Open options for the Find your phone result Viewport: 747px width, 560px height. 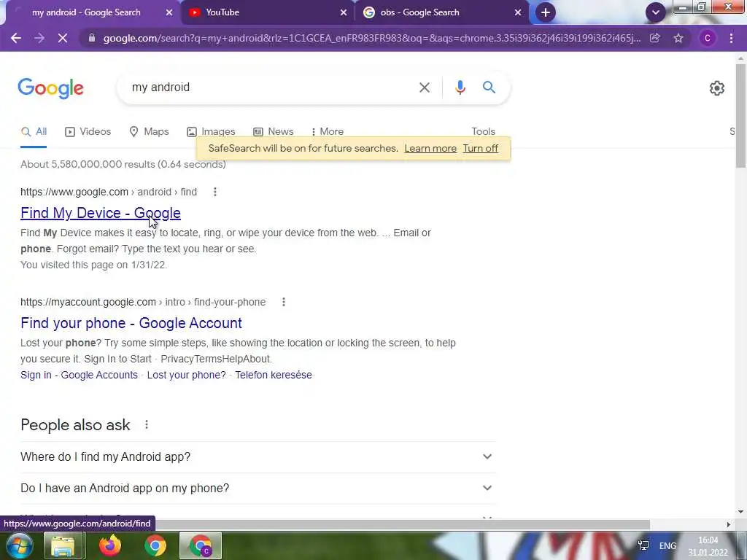[x=284, y=302]
